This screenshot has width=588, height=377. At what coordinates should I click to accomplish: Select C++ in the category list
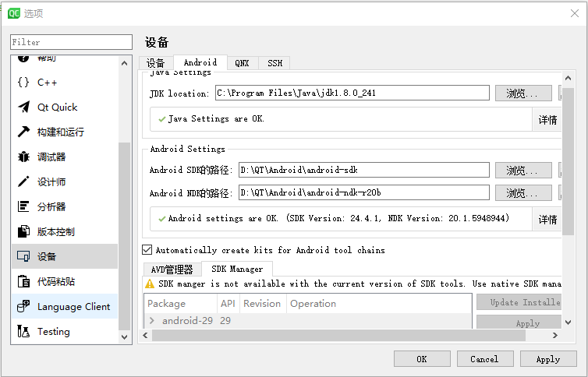[x=65, y=82]
